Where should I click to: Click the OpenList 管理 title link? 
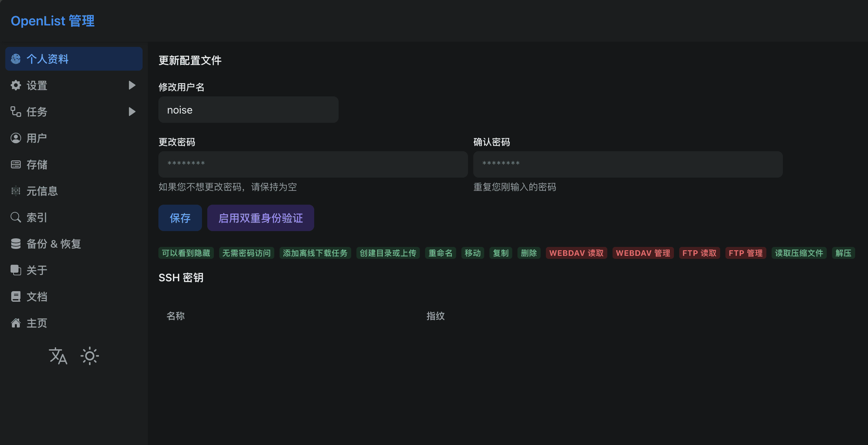(52, 21)
